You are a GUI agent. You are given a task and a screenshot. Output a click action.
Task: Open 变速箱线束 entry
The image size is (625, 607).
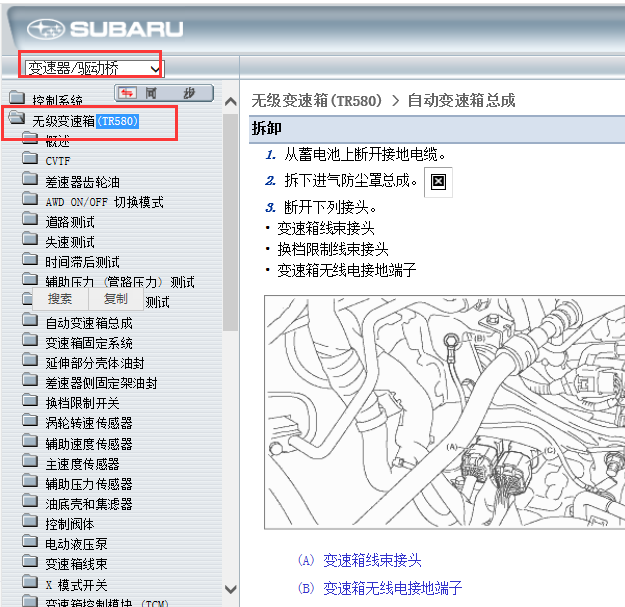[x=76, y=564]
